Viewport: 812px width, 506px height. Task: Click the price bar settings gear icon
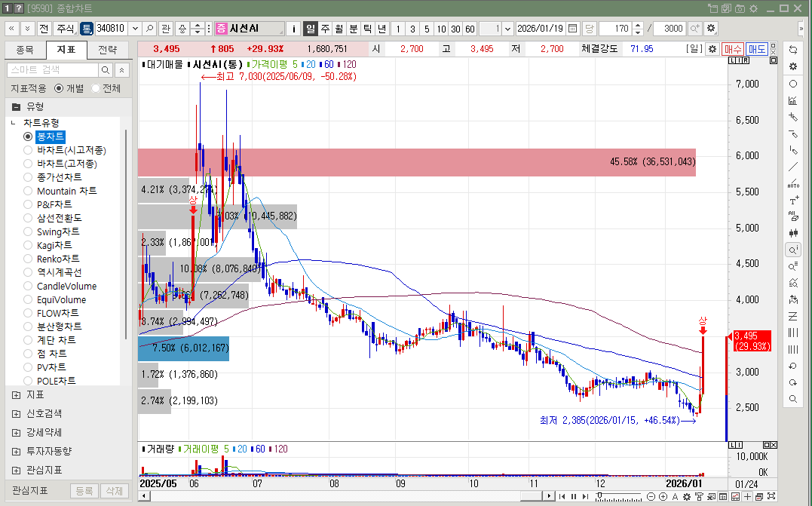[712, 49]
